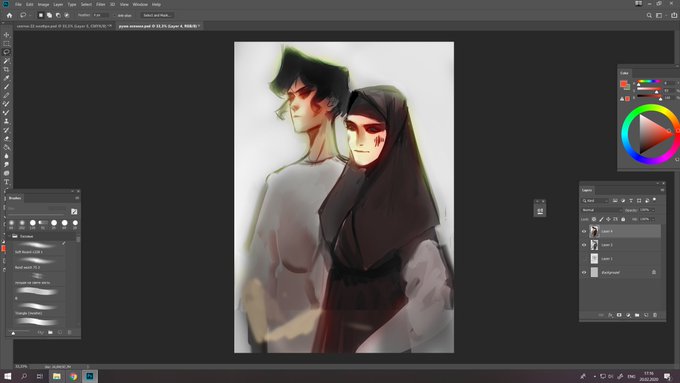Select the Blur tool droplet icon

point(6,156)
